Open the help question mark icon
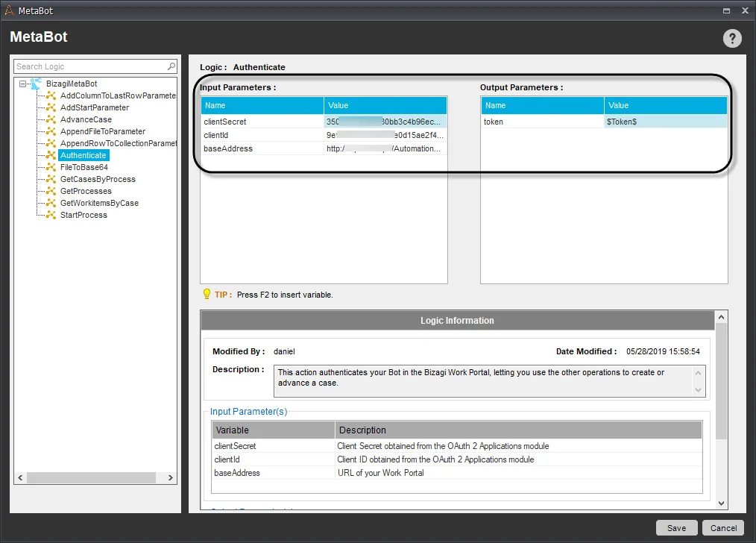 [732, 38]
